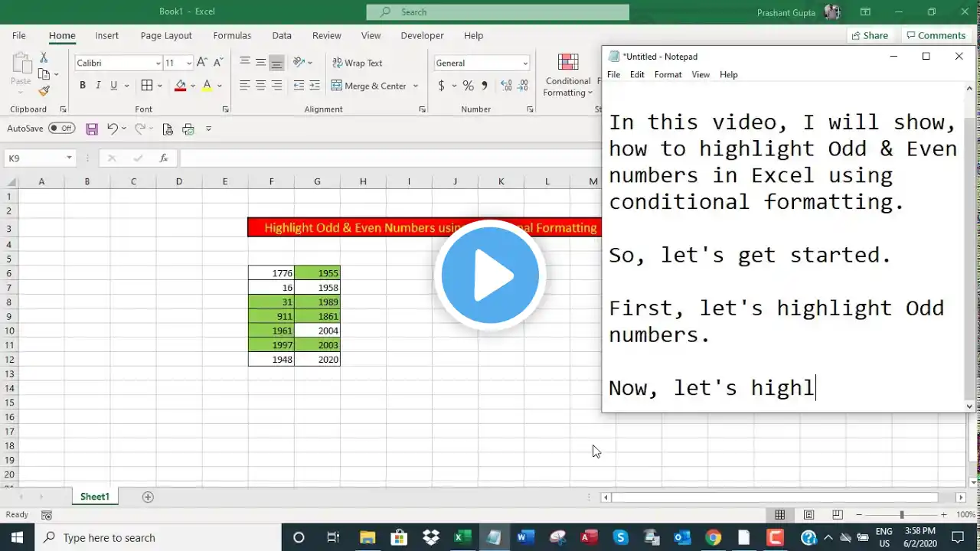Open the General number format dropdown
This screenshot has height=551, width=980.
[525, 63]
